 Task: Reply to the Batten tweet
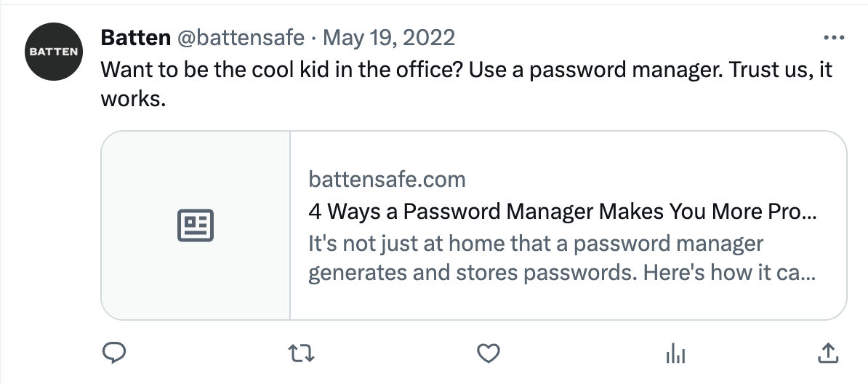pos(115,353)
